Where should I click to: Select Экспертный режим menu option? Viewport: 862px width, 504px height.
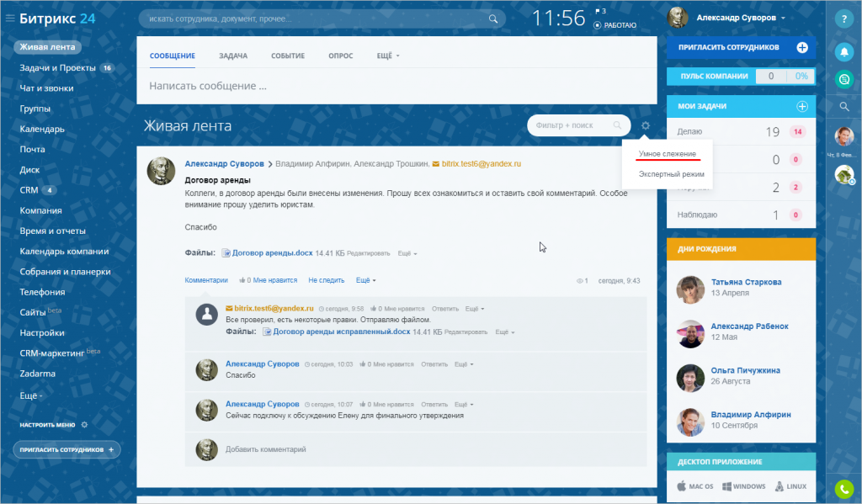click(671, 174)
